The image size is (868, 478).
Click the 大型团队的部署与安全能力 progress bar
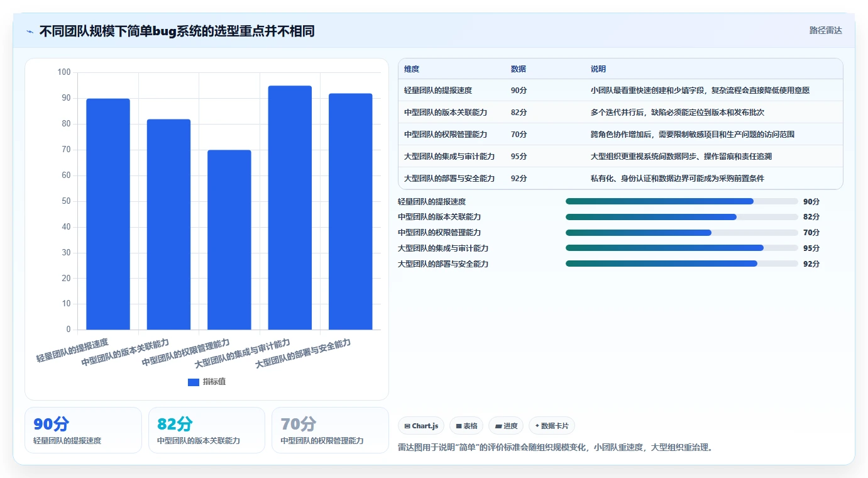pos(681,264)
